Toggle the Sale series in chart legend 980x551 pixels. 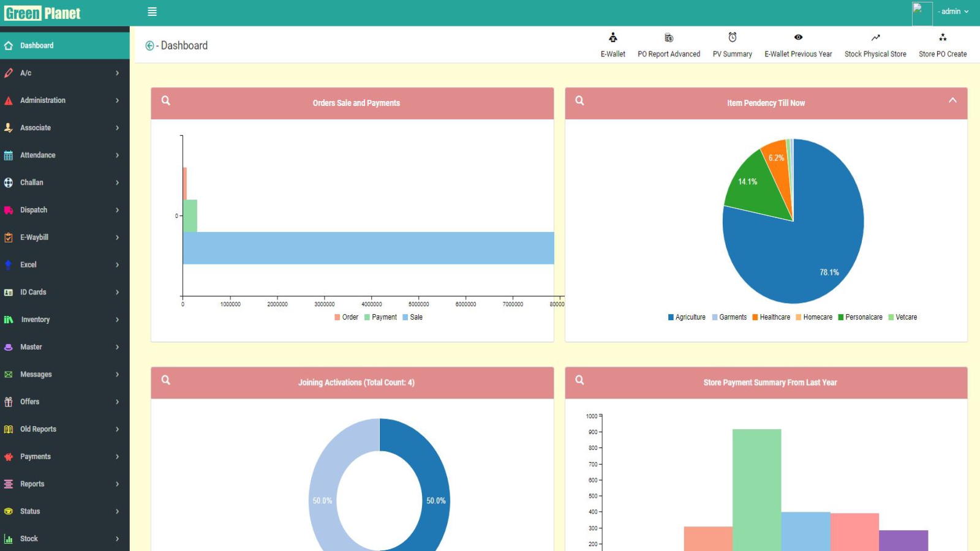pos(412,317)
